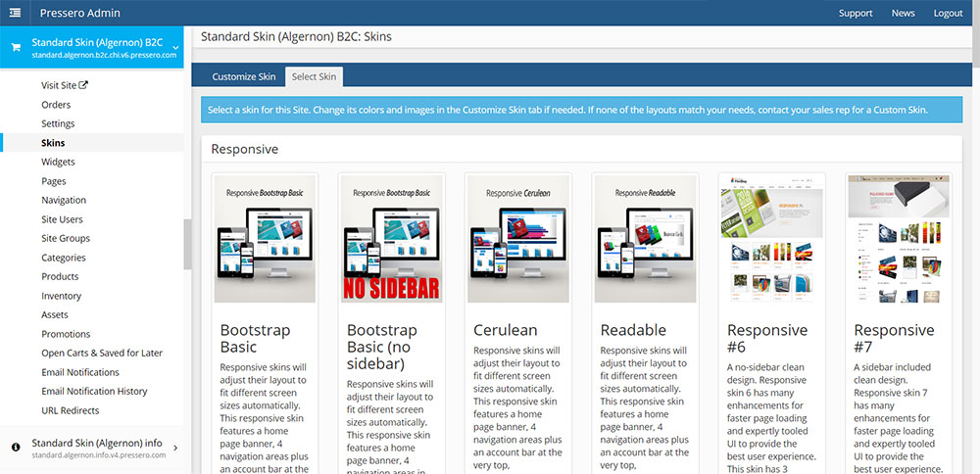Screen dimensions: 980x474
Task: Open Open Carts & Saved for Later
Action: (102, 353)
